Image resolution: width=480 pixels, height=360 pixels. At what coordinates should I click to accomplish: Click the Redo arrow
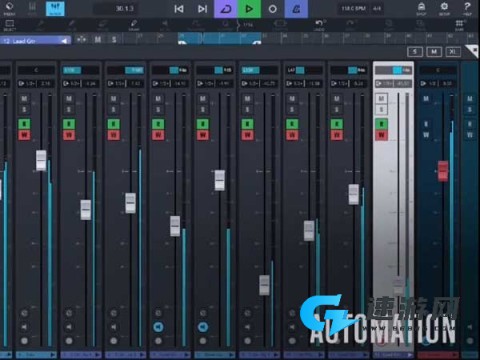pos(350,25)
